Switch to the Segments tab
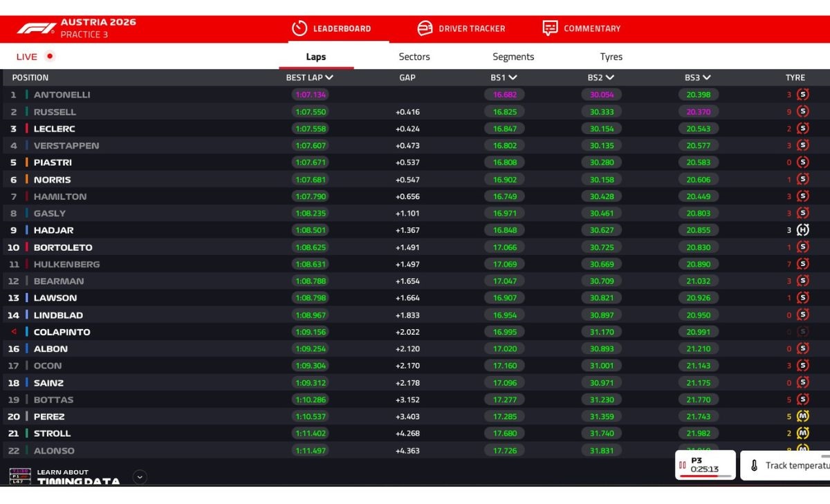This screenshot has width=830, height=504. (513, 57)
